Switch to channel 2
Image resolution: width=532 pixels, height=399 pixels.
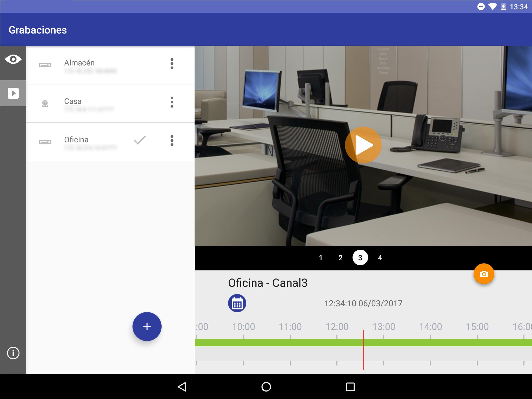coord(340,258)
